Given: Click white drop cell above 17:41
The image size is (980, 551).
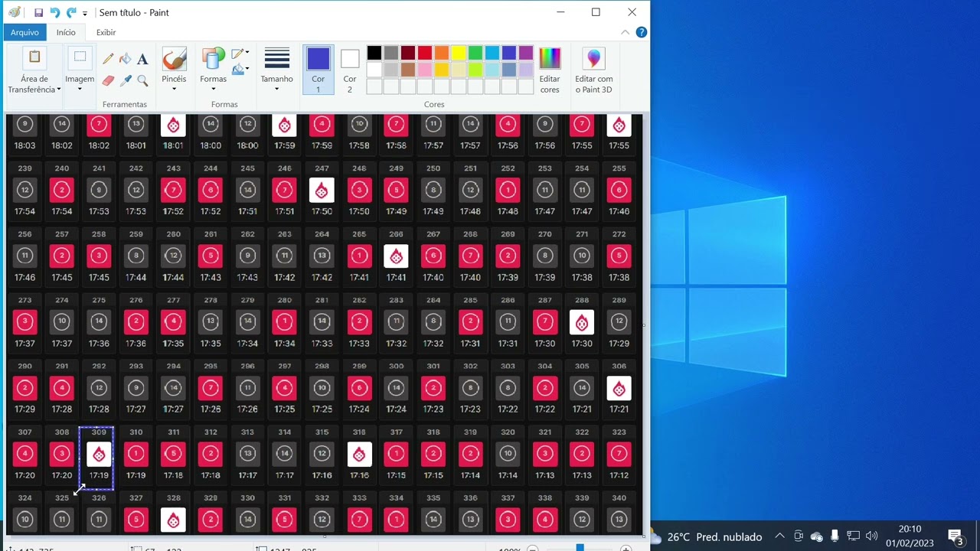Looking at the screenshot, I should tap(396, 256).
